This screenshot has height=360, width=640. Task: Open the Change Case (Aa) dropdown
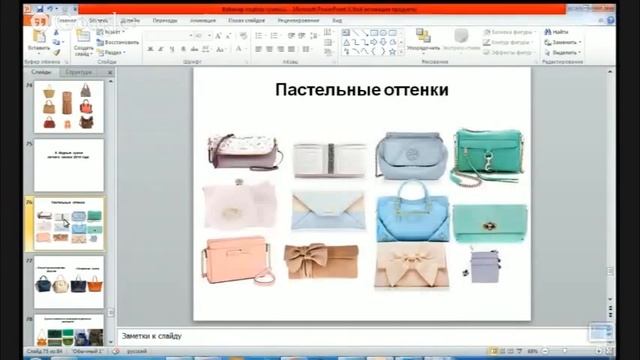(x=221, y=49)
